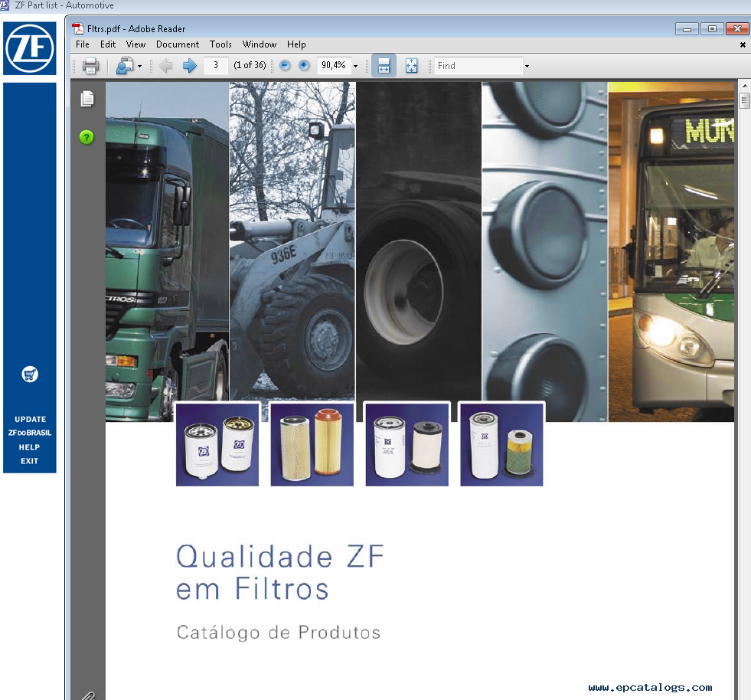Image resolution: width=751 pixels, height=700 pixels.
Task: Expand the collaborate icon dropdown arrow
Action: pyautogui.click(x=140, y=66)
